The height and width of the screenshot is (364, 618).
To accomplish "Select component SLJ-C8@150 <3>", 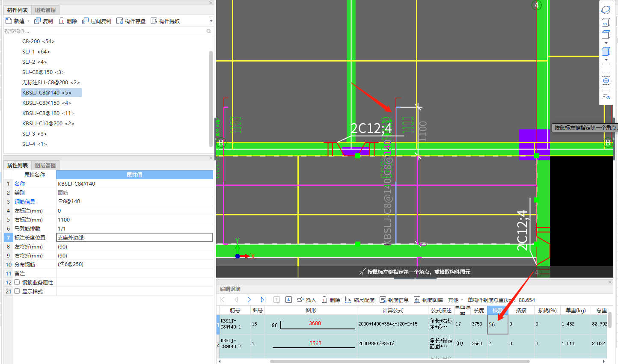I will point(43,72).
